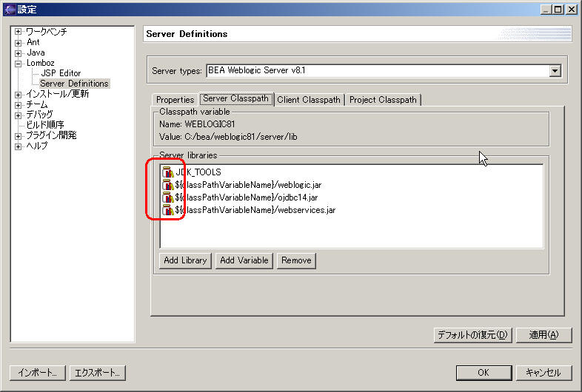Click the Remove button

point(296,260)
